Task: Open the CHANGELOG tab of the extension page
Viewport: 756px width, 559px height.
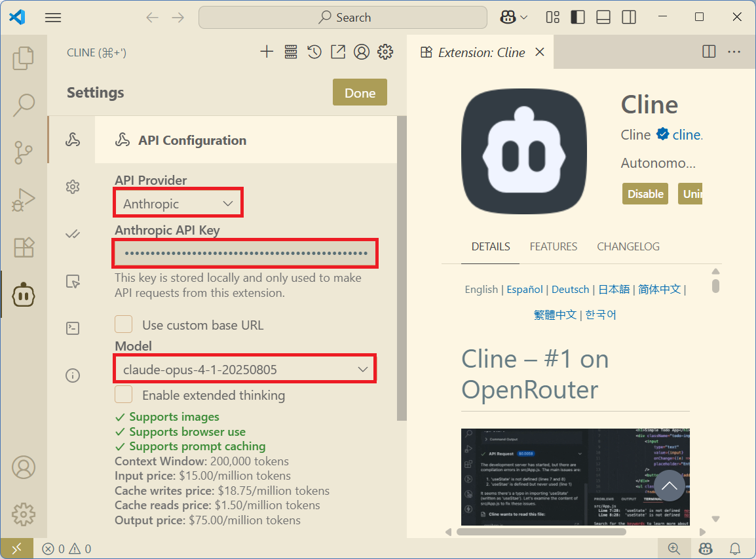Action: 628,246
